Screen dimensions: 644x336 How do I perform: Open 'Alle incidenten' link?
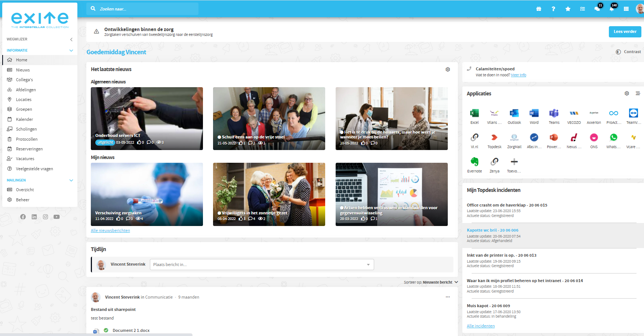pyautogui.click(x=481, y=326)
